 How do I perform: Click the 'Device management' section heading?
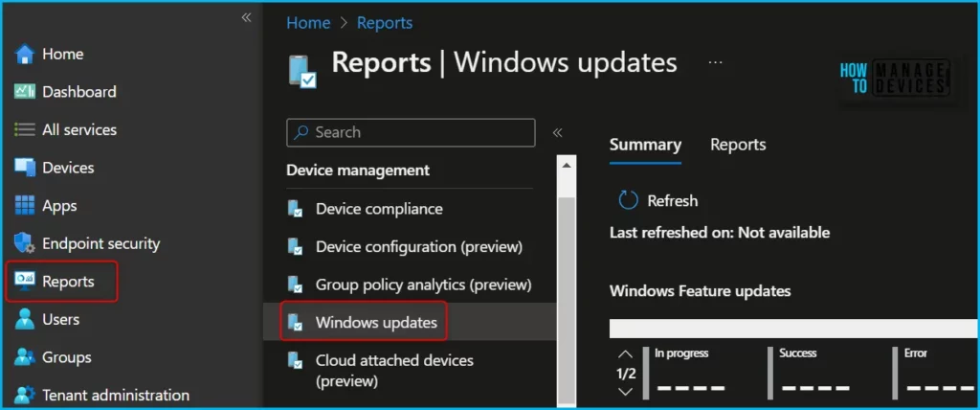point(358,171)
